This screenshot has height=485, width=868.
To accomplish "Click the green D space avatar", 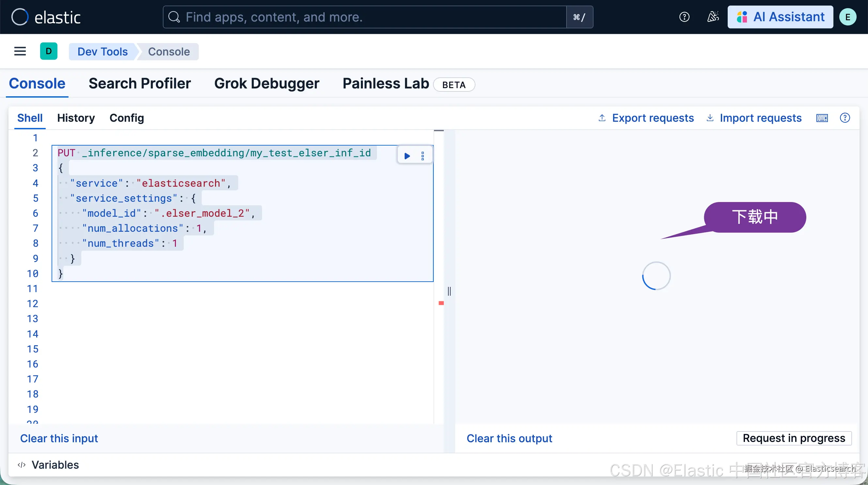I will point(49,51).
